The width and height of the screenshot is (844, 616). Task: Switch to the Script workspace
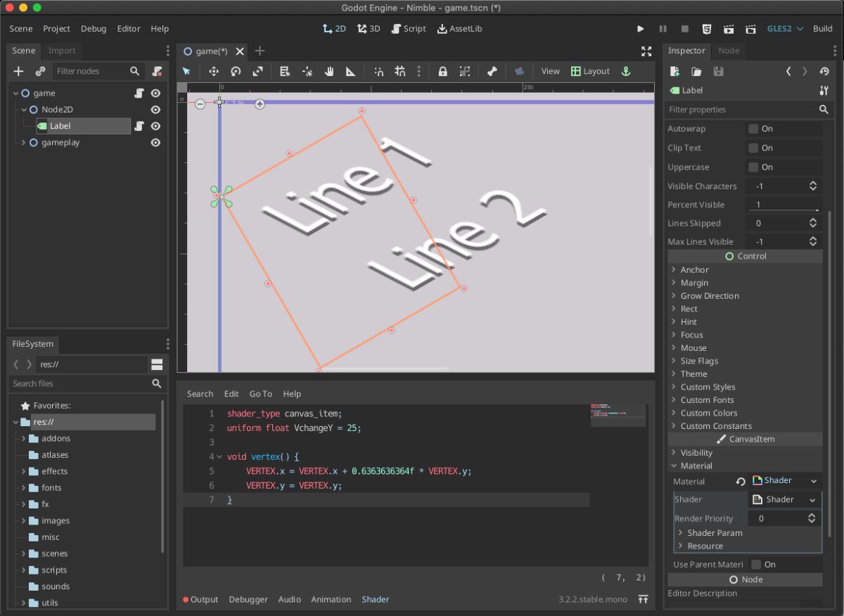[408, 29]
